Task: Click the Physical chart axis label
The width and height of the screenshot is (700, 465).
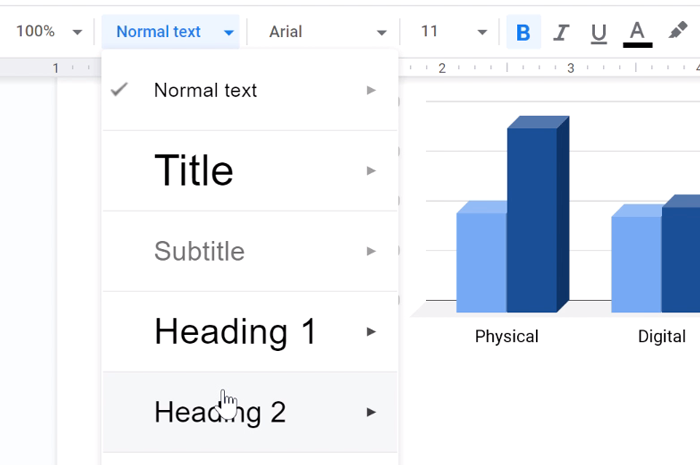Action: pos(506,336)
